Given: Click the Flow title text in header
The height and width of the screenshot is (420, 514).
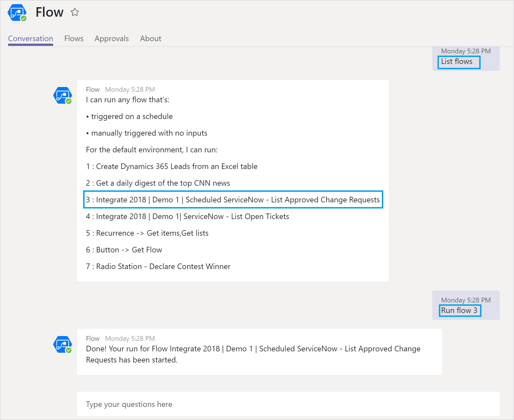Looking at the screenshot, I should [x=50, y=12].
